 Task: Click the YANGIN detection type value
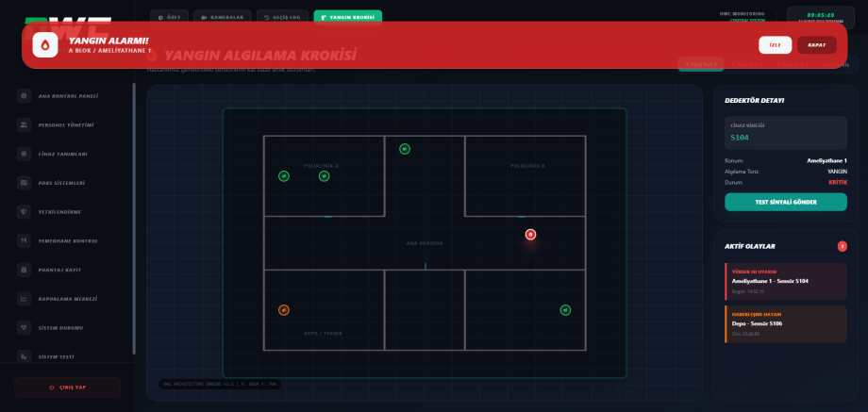(x=837, y=172)
